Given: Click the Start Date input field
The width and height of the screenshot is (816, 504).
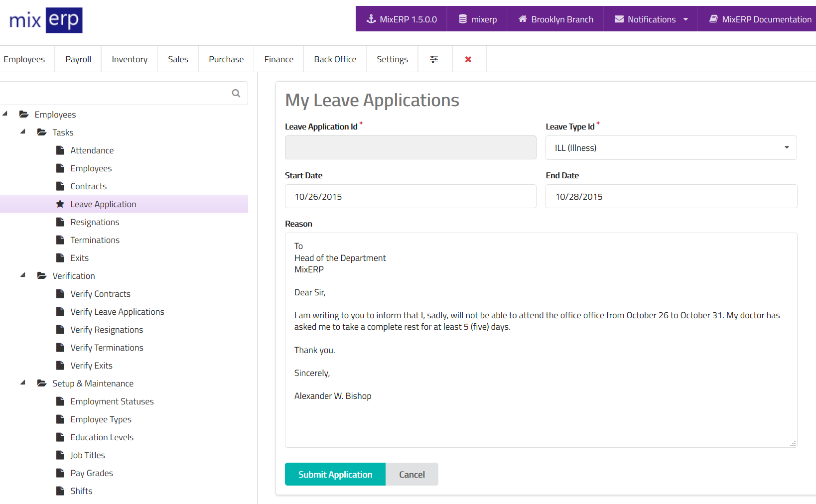Looking at the screenshot, I should [x=410, y=197].
